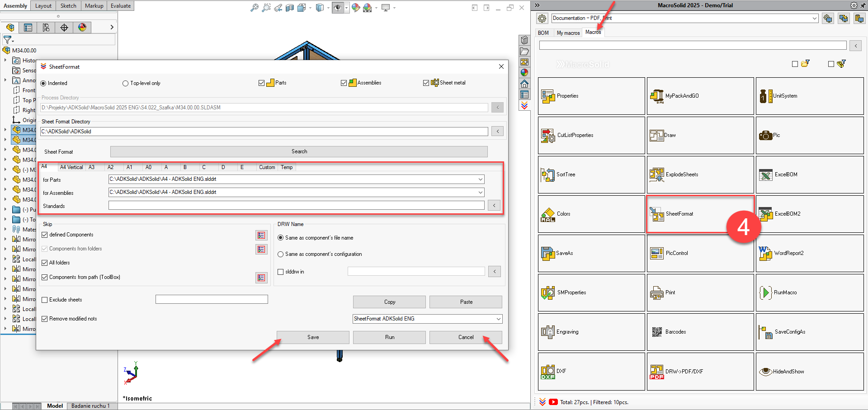Toggle the defined Components checkbox
Viewport: 868px width, 410px height.
click(x=45, y=235)
